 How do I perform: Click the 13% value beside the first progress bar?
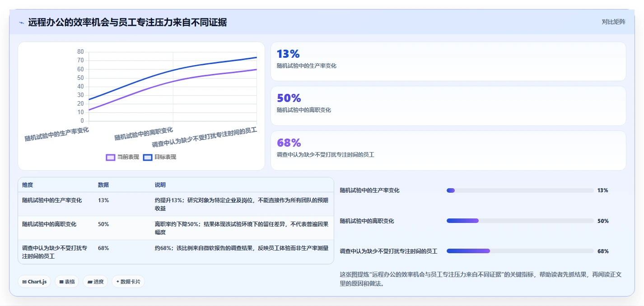602,190
